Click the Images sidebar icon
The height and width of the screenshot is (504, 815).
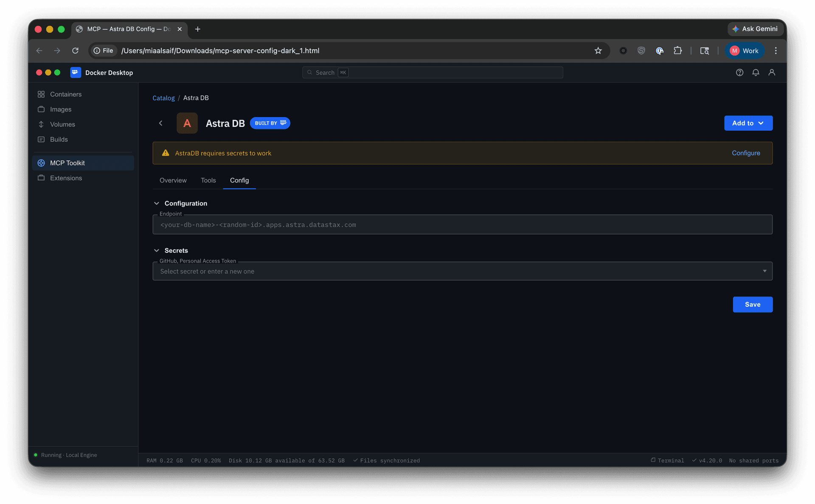pyautogui.click(x=41, y=109)
